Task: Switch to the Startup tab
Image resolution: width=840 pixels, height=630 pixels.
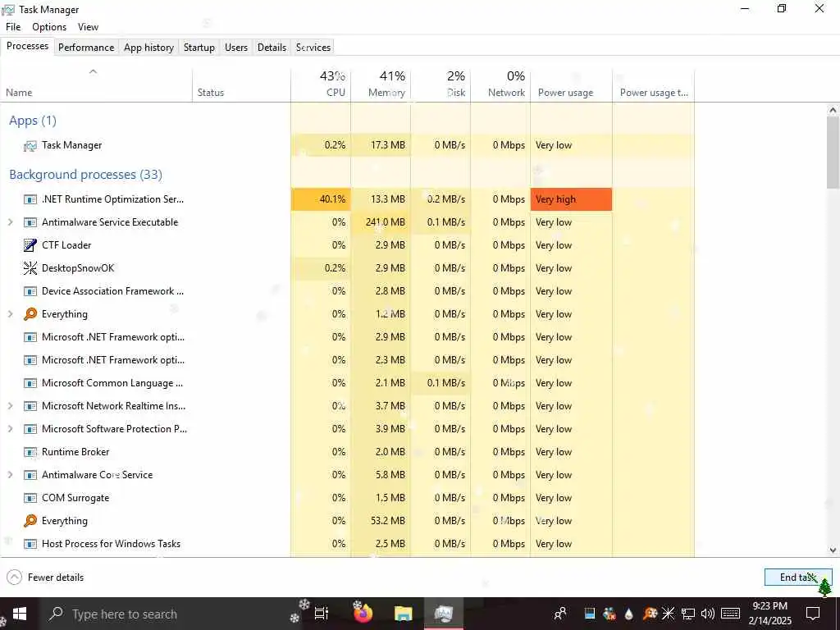Action: pyautogui.click(x=199, y=47)
